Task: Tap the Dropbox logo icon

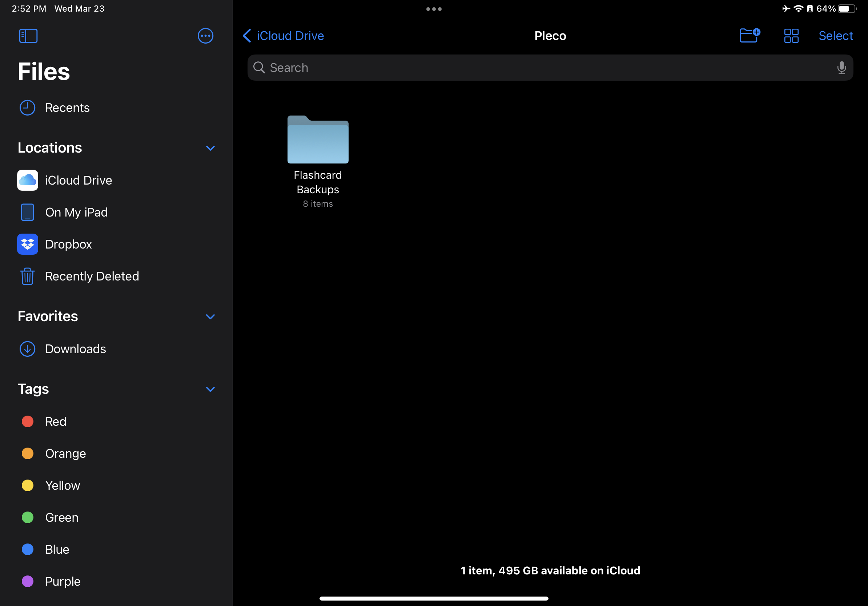Action: pyautogui.click(x=27, y=244)
